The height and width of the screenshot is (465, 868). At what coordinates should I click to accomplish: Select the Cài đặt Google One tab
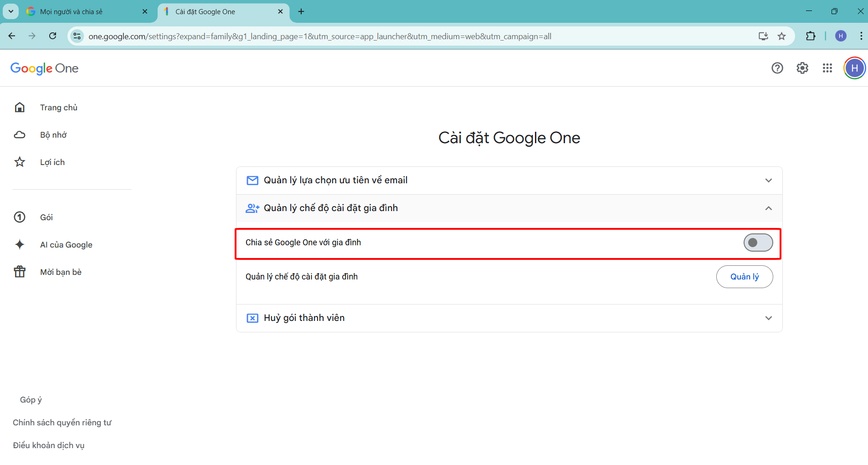click(x=223, y=11)
